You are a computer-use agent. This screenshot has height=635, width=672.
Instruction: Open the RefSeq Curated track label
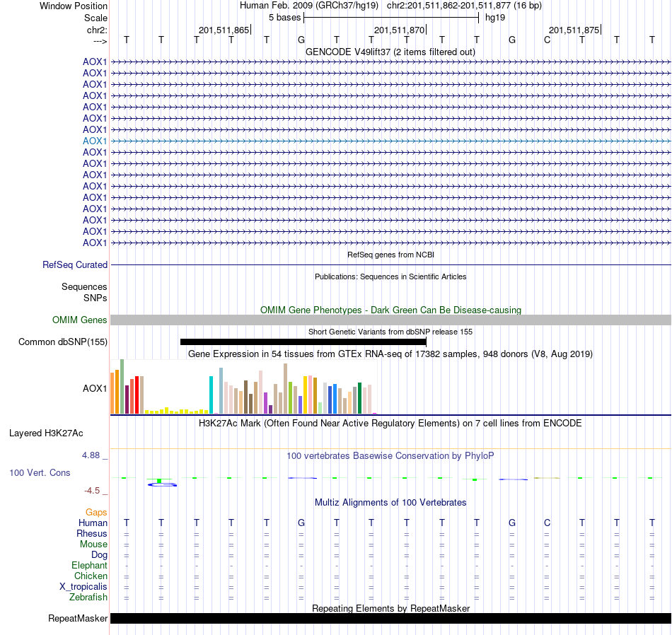(x=75, y=264)
